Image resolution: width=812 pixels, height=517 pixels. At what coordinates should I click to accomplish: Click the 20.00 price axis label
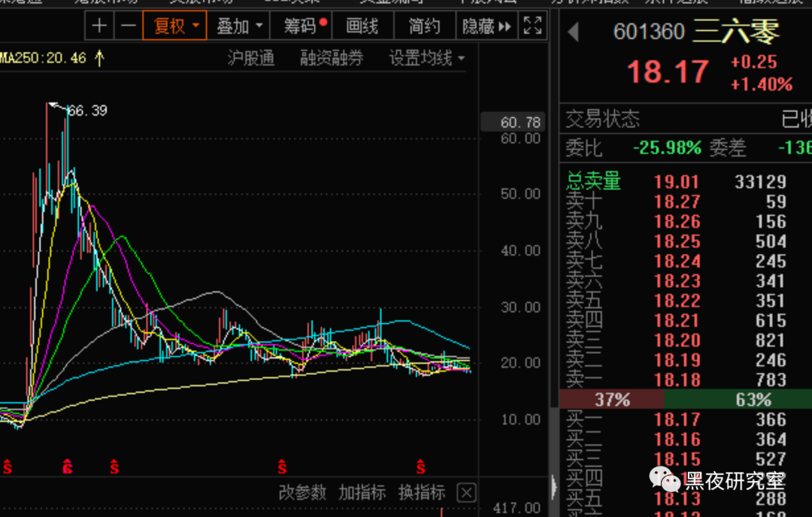pos(520,363)
